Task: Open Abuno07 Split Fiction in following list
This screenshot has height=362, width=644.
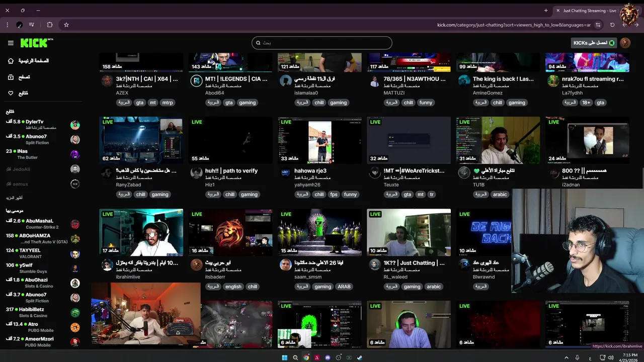Action: pos(43,139)
